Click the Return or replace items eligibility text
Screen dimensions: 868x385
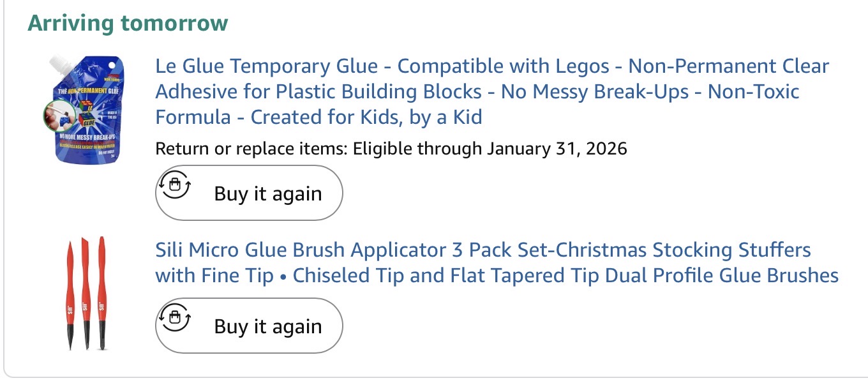(391, 149)
